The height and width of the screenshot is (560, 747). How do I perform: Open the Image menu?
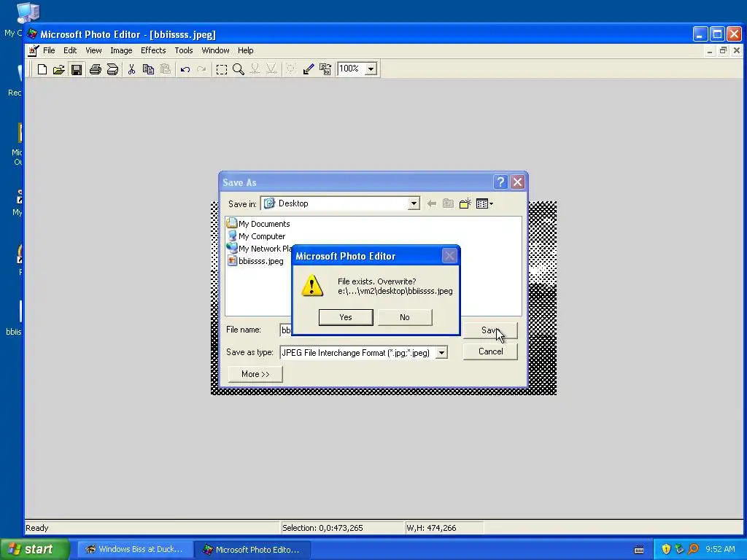pyautogui.click(x=121, y=50)
